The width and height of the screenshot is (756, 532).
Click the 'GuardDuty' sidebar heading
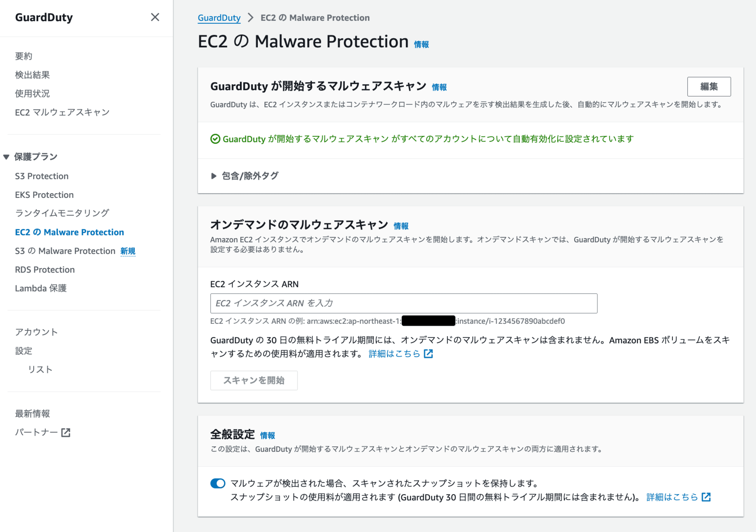click(44, 17)
